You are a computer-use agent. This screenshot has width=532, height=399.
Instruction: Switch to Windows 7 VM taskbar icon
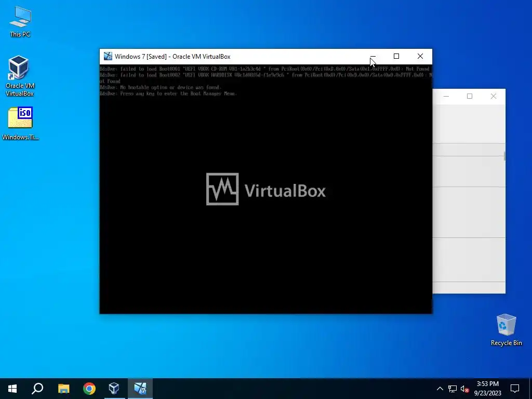(x=140, y=389)
